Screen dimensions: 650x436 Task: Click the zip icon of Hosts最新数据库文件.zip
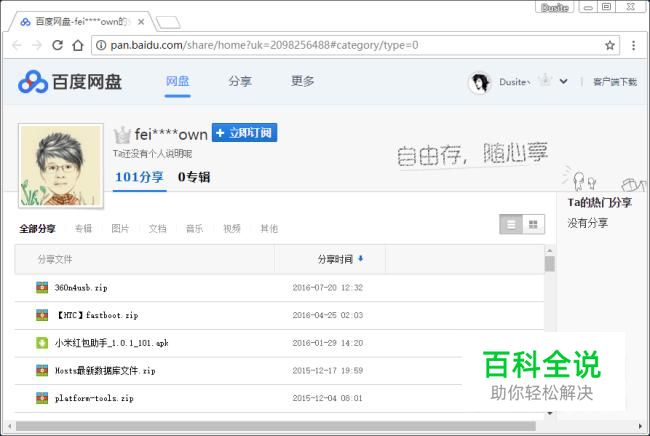42,371
